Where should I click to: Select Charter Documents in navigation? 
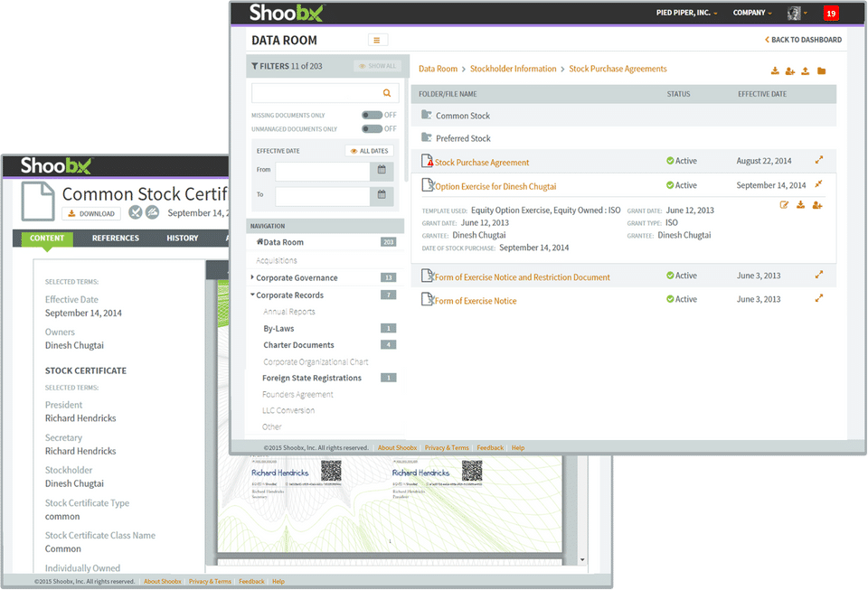coord(298,345)
